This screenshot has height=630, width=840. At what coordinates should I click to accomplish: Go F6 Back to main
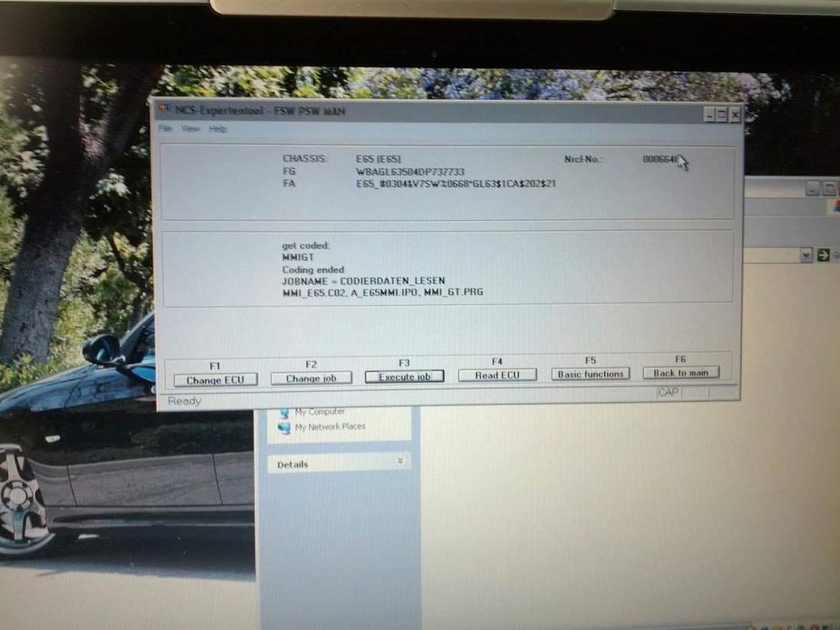(x=681, y=372)
